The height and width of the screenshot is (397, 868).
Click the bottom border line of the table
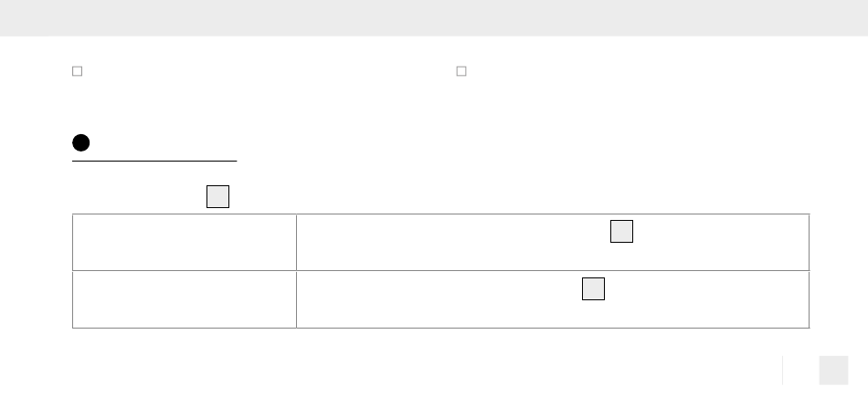pos(440,328)
